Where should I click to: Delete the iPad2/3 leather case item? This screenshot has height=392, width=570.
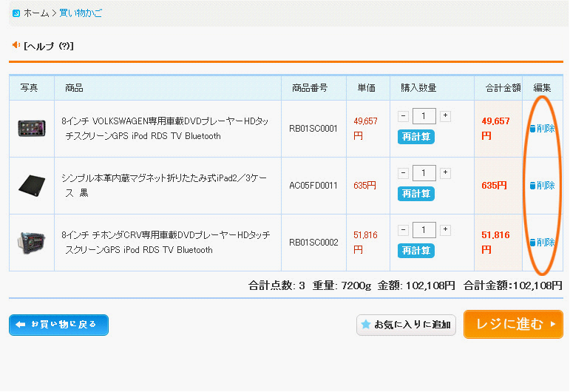point(542,186)
